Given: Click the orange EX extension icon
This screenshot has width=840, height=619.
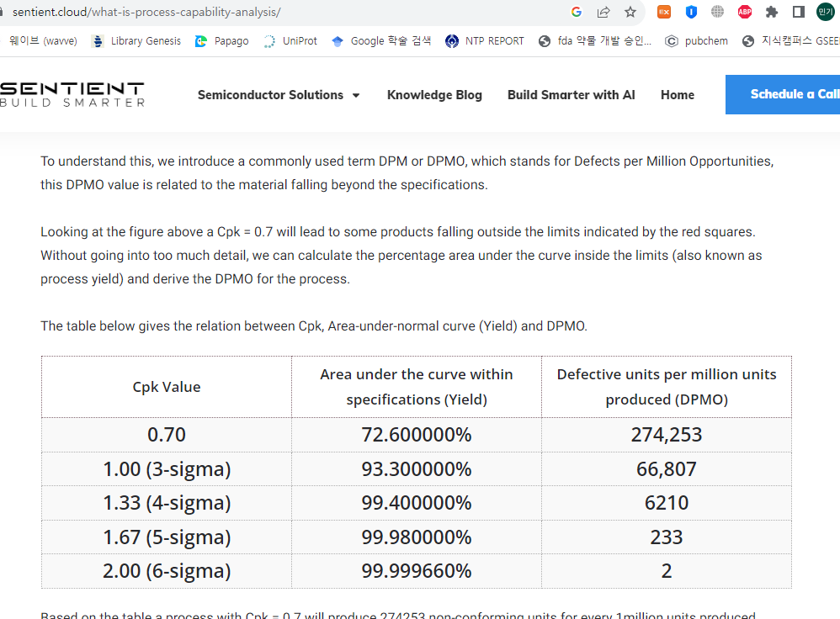Looking at the screenshot, I should [x=664, y=12].
